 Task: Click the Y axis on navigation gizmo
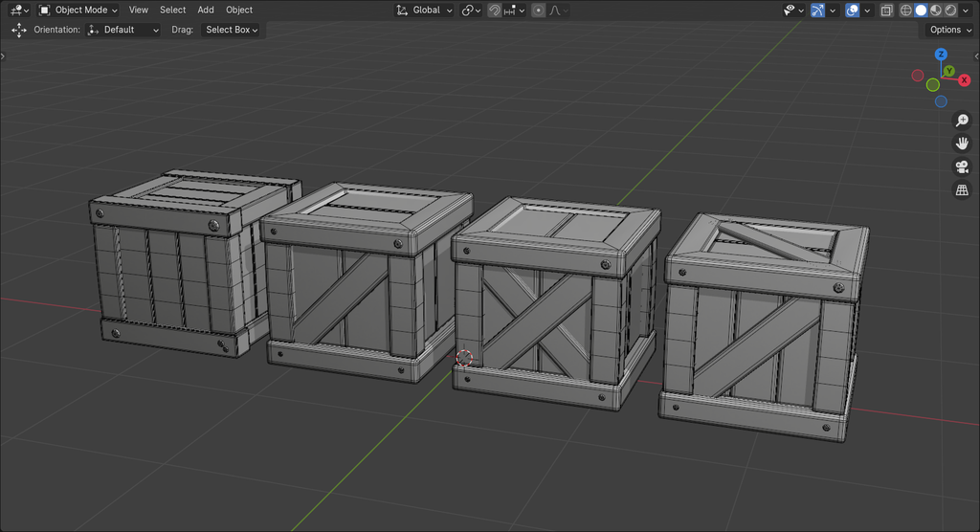tap(949, 71)
